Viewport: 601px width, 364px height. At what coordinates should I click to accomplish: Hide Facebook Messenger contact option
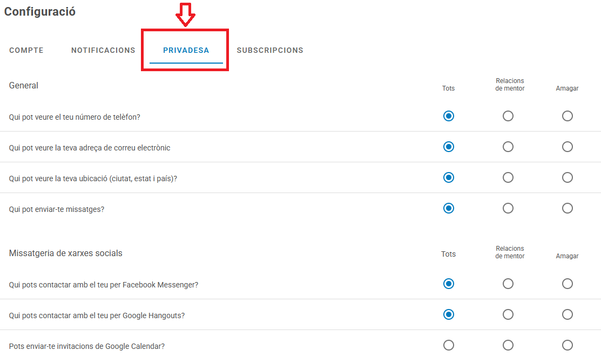pos(567,284)
